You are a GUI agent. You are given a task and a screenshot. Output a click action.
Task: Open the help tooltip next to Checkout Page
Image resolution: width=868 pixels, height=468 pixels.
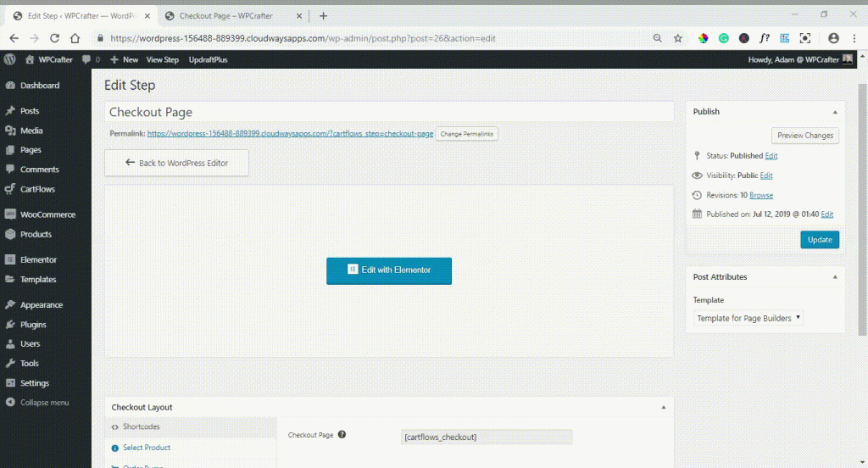(342, 434)
